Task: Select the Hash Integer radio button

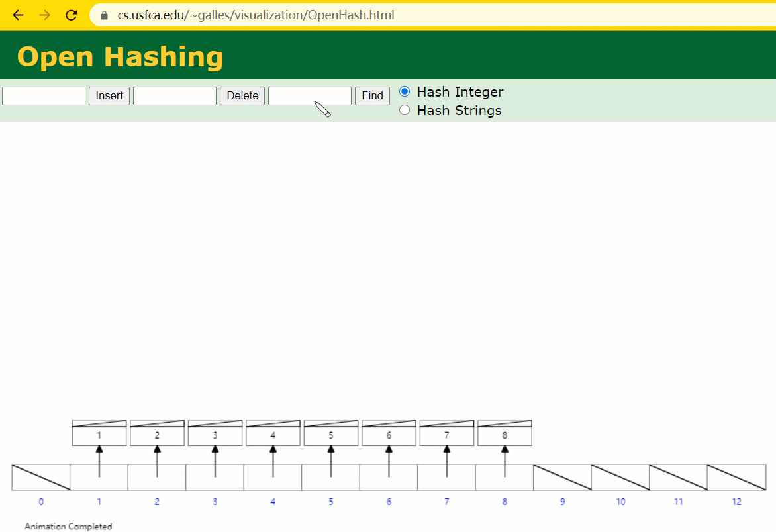Action: pyautogui.click(x=405, y=91)
